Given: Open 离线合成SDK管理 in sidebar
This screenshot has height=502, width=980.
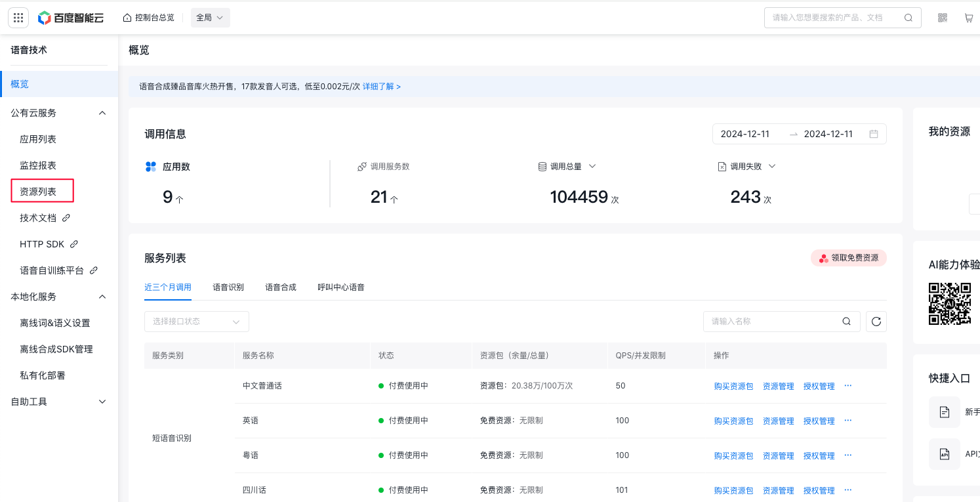Looking at the screenshot, I should (x=56, y=349).
